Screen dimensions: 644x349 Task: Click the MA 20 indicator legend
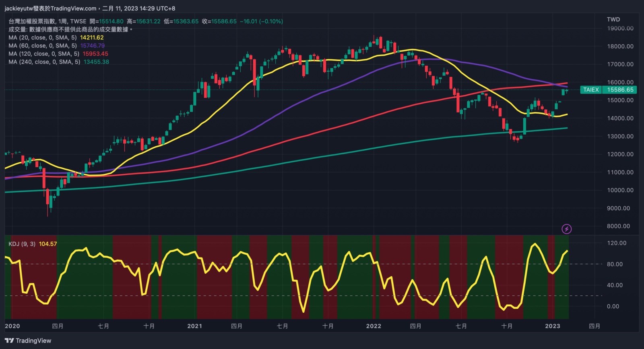click(42, 37)
